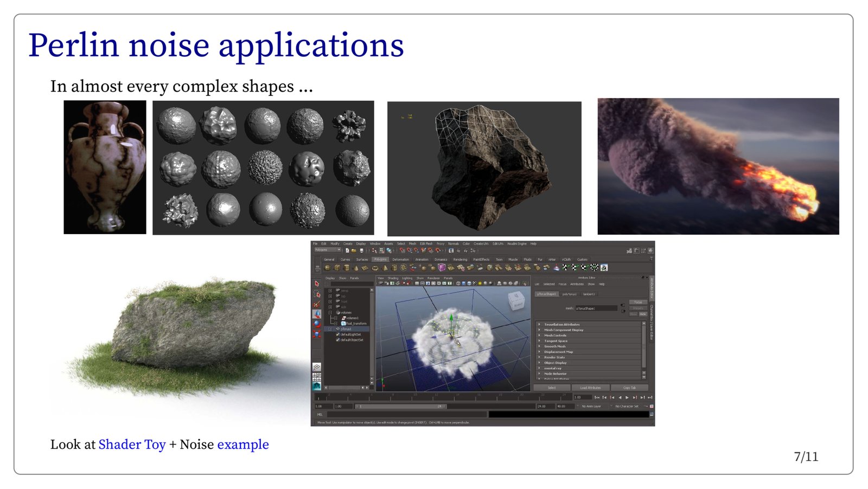Expand the Tessellation Attributes section
This screenshot has height=489, width=868.
[x=539, y=324]
